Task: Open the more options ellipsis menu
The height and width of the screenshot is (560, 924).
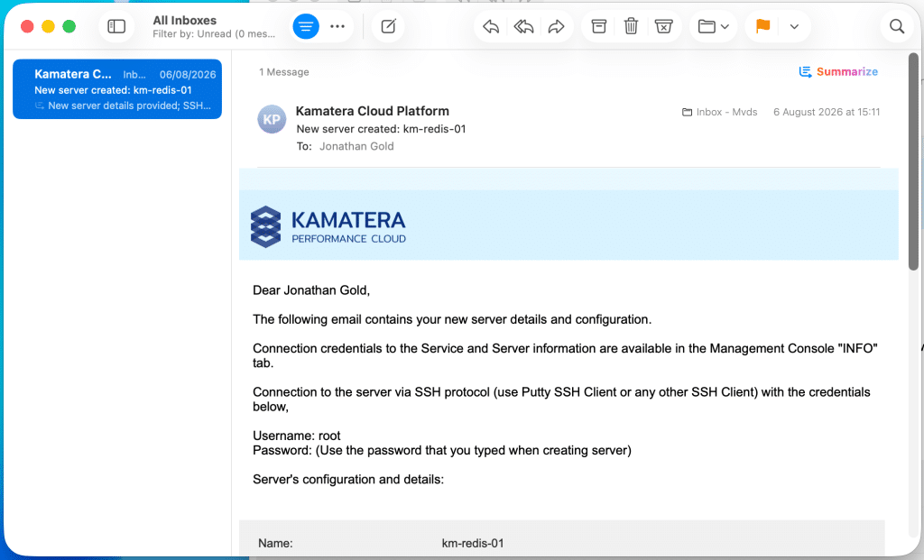Action: pyautogui.click(x=337, y=26)
